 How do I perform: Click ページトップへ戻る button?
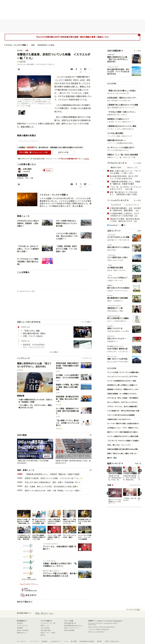[x=133, y=610]
